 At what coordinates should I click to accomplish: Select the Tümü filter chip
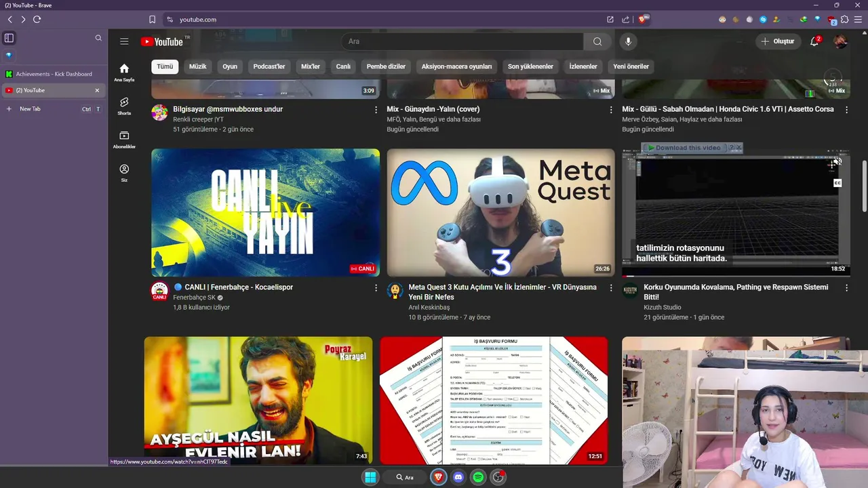(165, 66)
